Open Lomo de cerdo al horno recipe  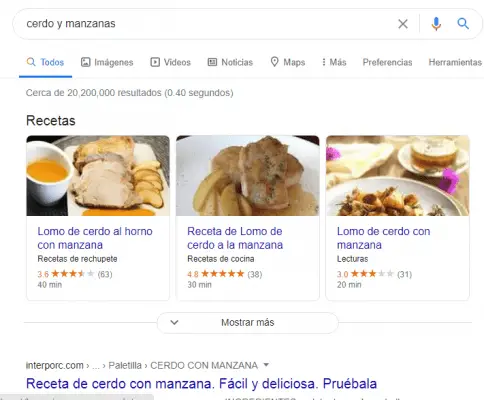(x=95, y=238)
